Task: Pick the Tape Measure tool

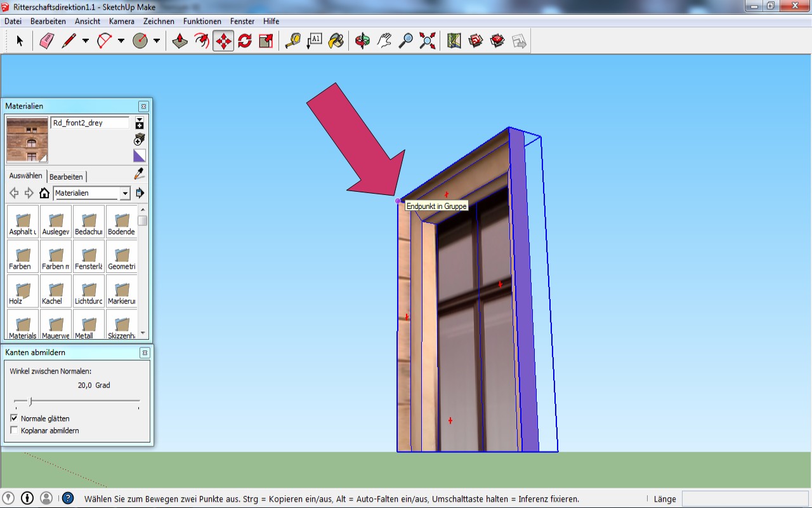Action: (x=292, y=41)
